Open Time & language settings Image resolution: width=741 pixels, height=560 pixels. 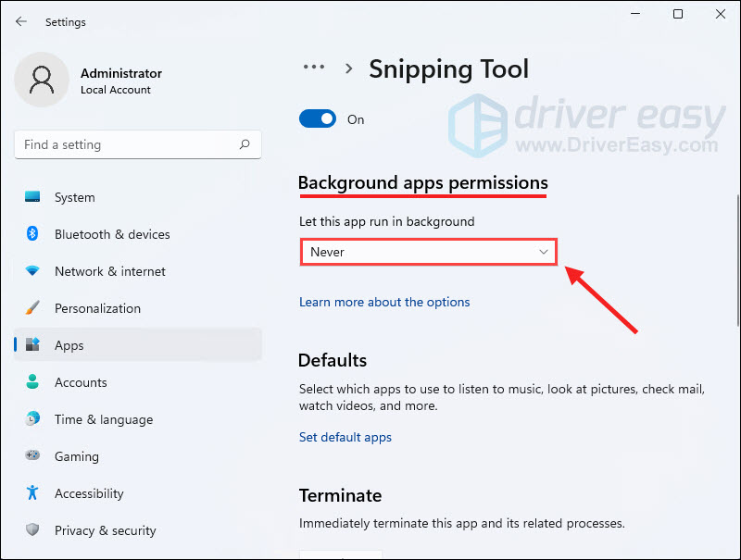tap(137, 418)
